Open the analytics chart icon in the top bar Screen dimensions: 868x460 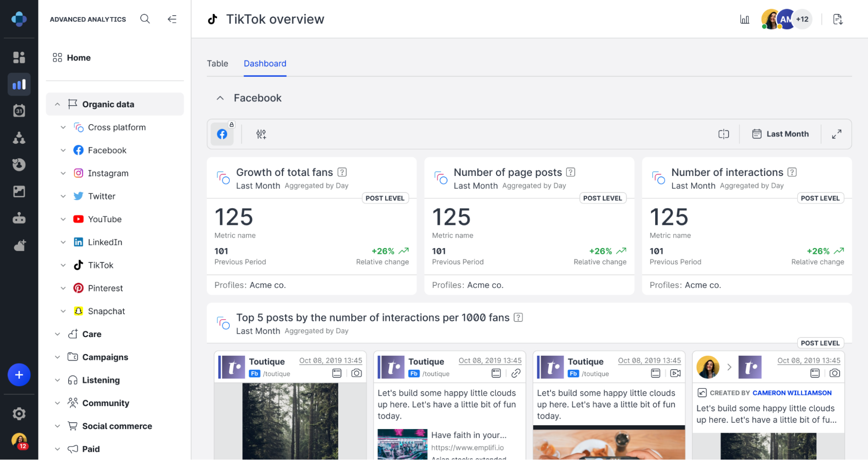click(x=744, y=19)
